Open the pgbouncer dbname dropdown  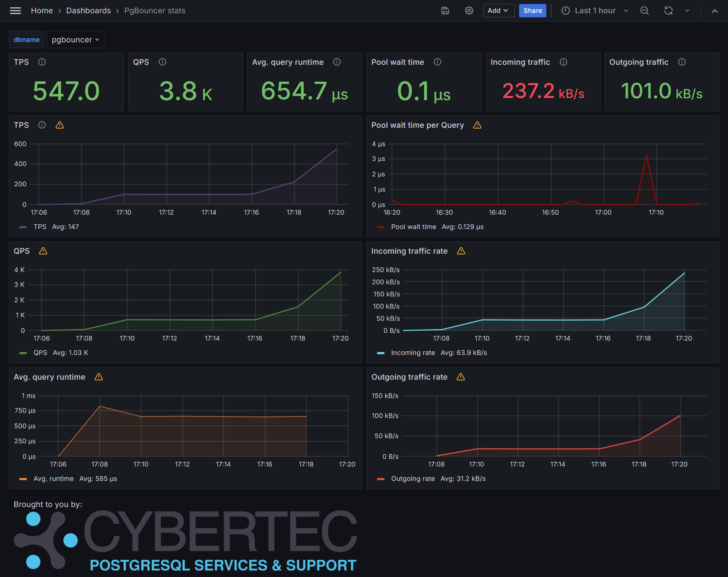click(x=76, y=40)
